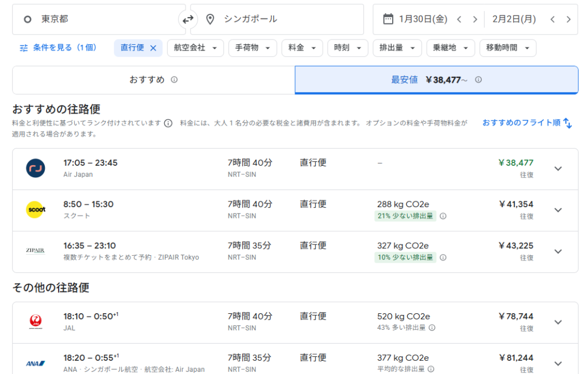Viewport: 588px width, 374px height.
Task: Click the sort arrows icon for おすすめのフライト順
Action: click(x=567, y=123)
